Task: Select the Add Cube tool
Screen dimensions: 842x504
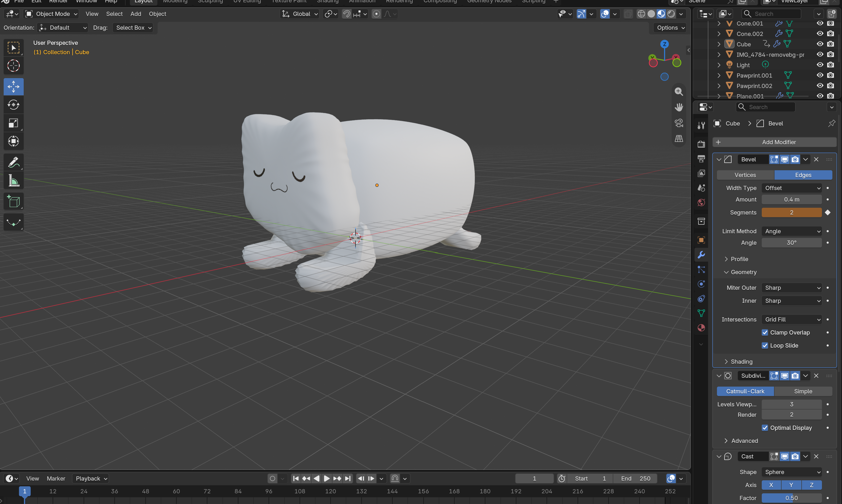Action: click(14, 202)
